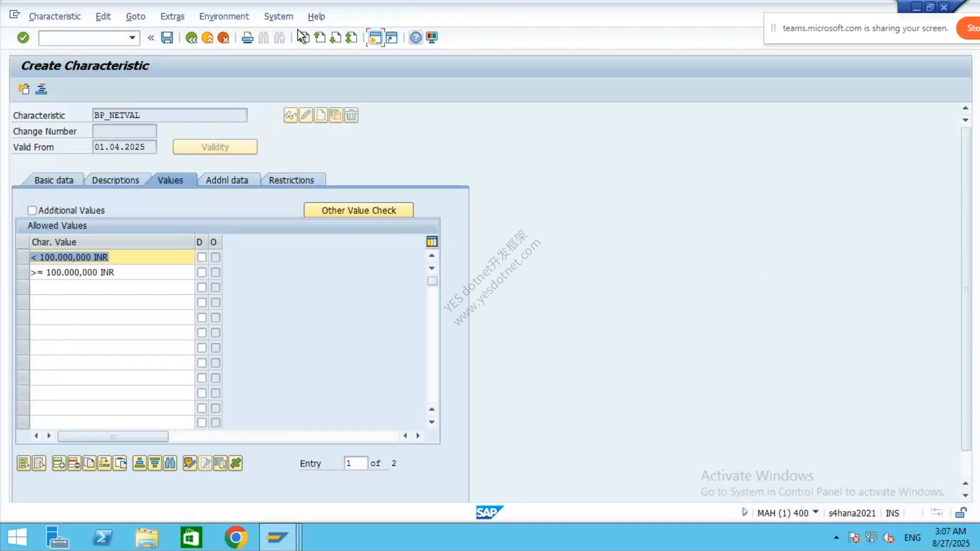Screen dimensions: 980x551
Task: Tick O checkbox in third table row
Action: (215, 288)
